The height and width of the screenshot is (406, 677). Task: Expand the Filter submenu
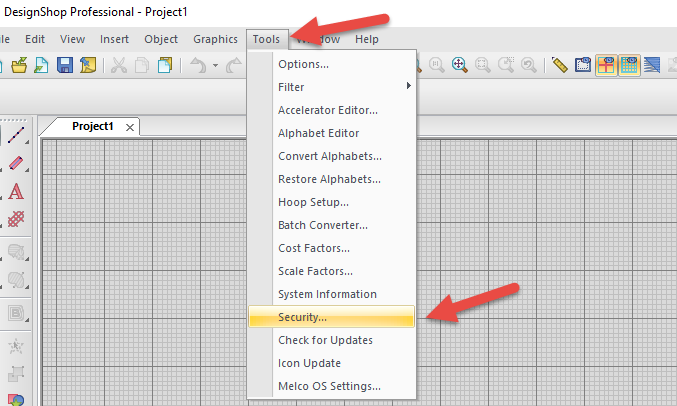click(x=331, y=87)
